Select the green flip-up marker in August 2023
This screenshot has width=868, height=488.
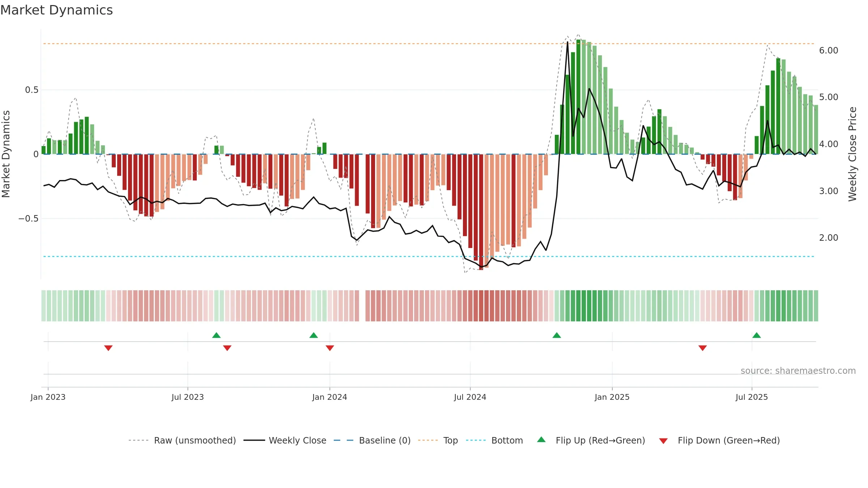coord(216,335)
